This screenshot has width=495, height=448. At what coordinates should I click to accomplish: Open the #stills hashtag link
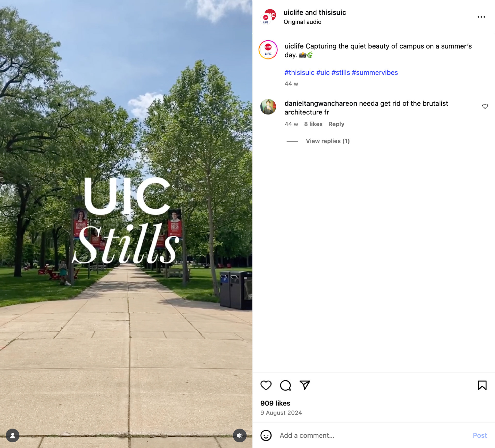tap(341, 72)
